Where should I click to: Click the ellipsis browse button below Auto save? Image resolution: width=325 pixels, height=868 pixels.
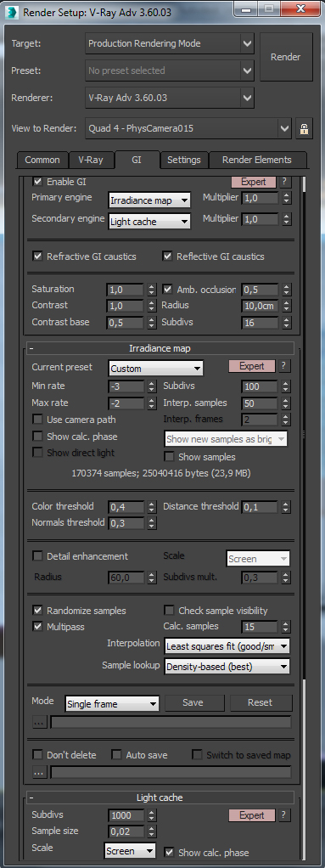coord(39,772)
